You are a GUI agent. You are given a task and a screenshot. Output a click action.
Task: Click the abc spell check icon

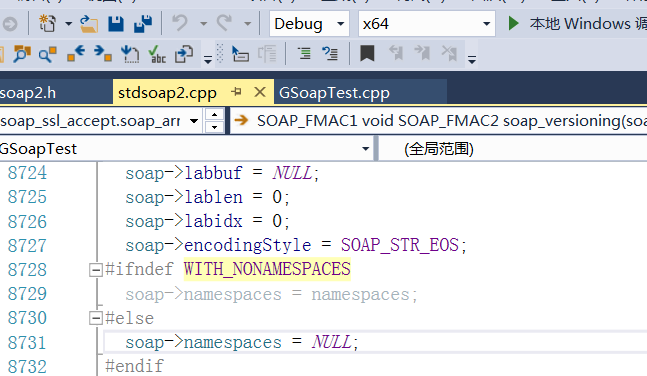157,54
